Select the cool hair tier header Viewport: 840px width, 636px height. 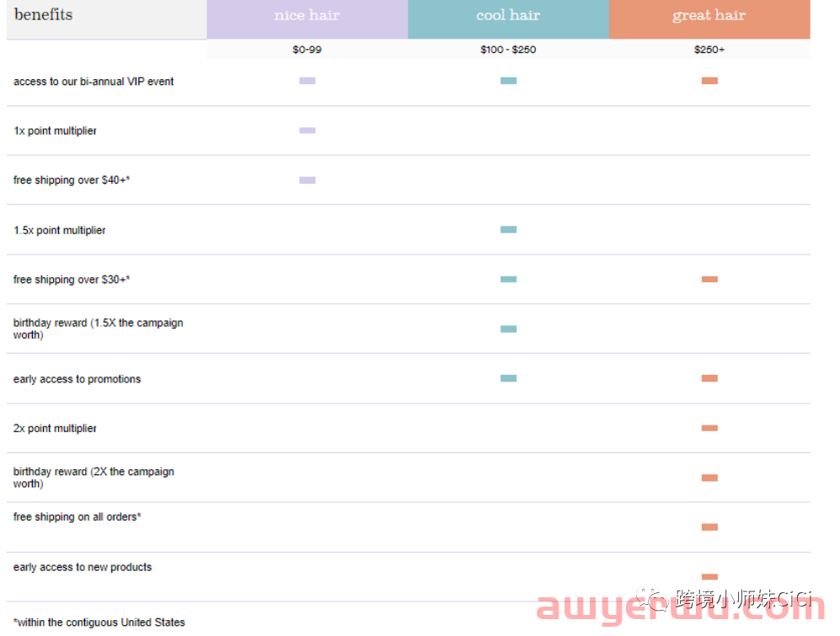coord(508,16)
